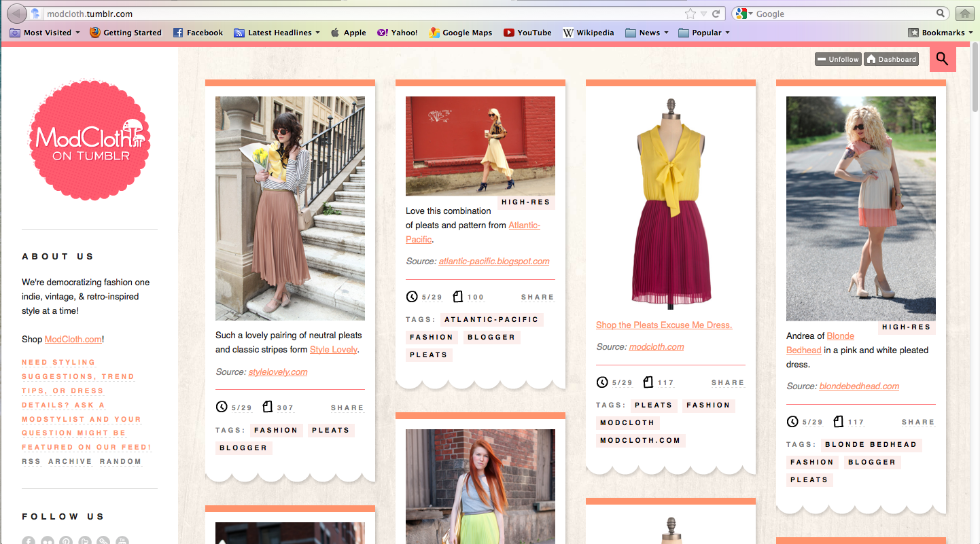This screenshot has height=544, width=980.
Task: Click the notes icon in the Blonde Bedhead post
Action: [838, 422]
